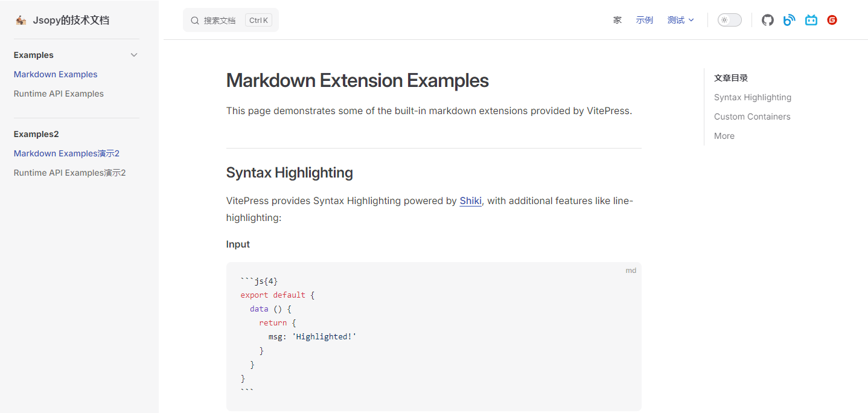Click the Examples2 sidebar section heading
Screen dimensions: 868x413
coord(36,134)
